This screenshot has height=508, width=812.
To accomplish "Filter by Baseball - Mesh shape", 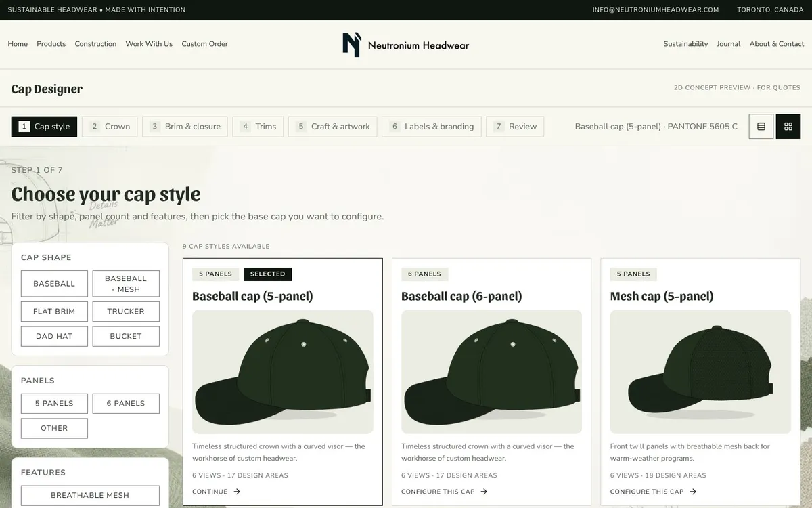I will pos(126,284).
